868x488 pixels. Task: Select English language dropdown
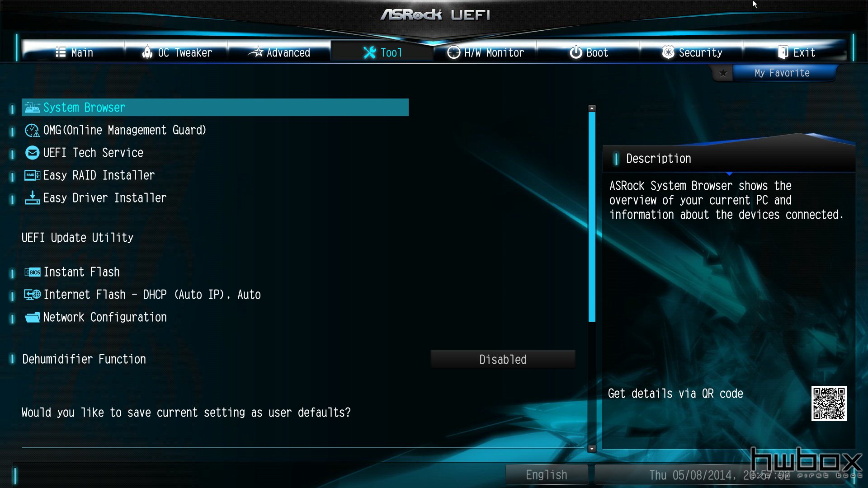[x=546, y=474]
